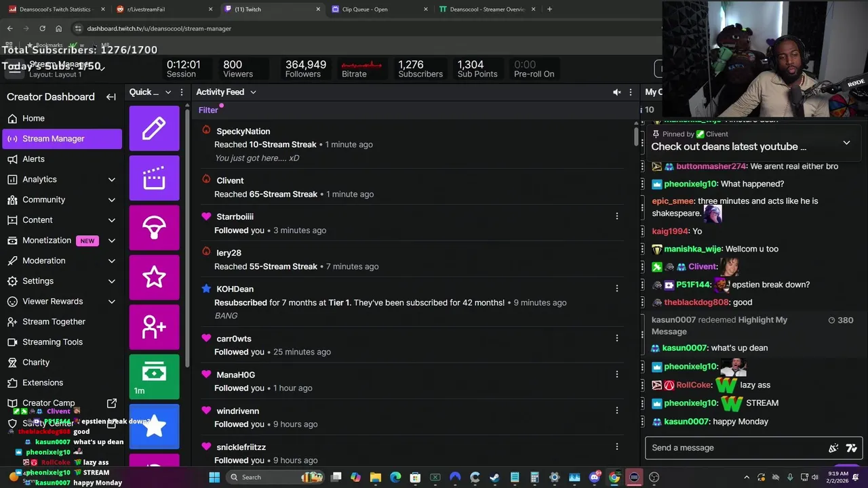Open Quick Actions three-dot menu
This screenshot has height=488, width=868.
click(181, 92)
